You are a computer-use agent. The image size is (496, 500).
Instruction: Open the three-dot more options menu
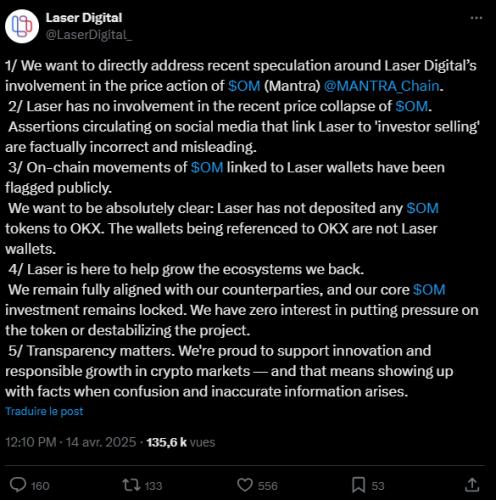point(476,18)
